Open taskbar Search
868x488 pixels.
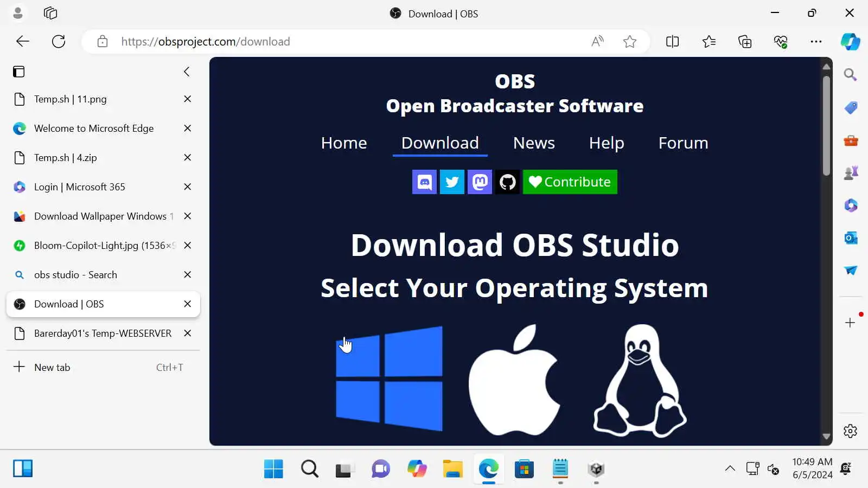pyautogui.click(x=310, y=469)
